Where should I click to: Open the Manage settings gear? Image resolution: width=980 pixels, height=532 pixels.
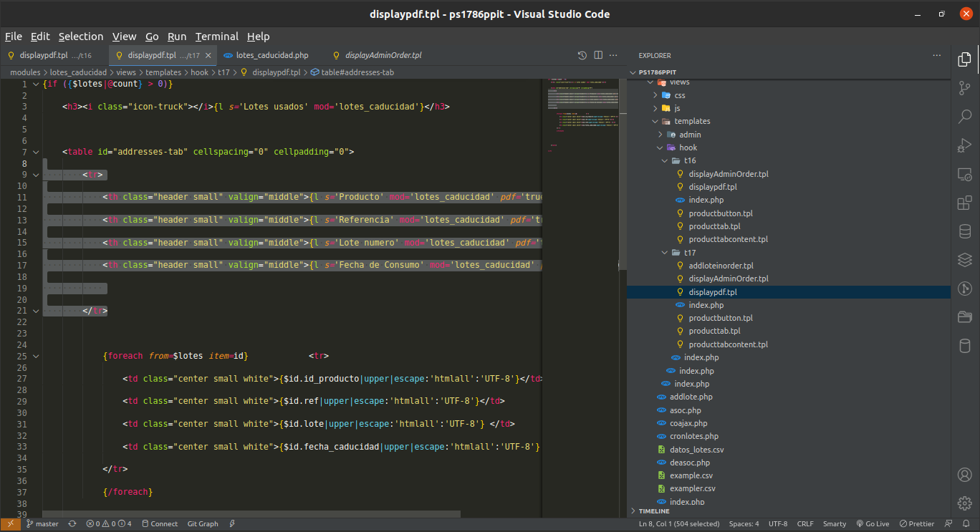(964, 503)
